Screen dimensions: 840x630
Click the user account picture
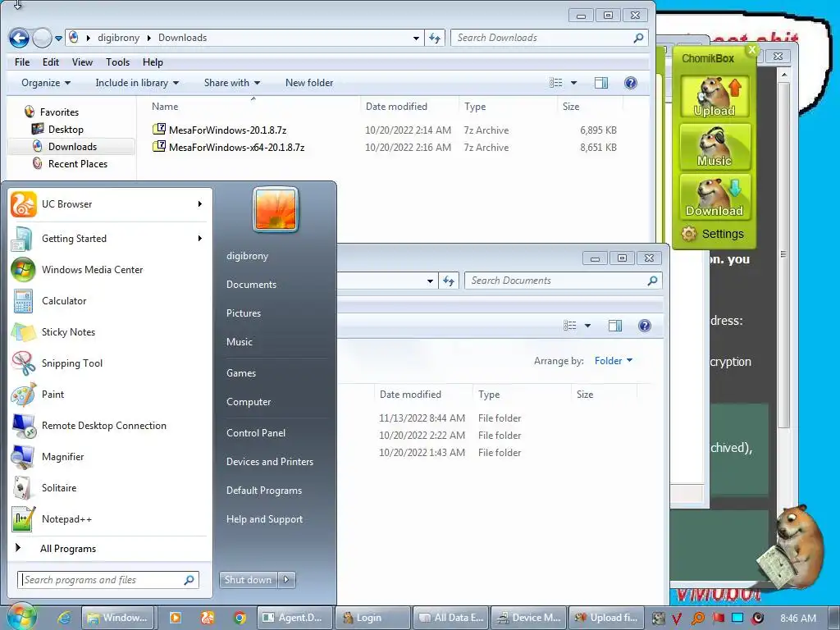[276, 209]
